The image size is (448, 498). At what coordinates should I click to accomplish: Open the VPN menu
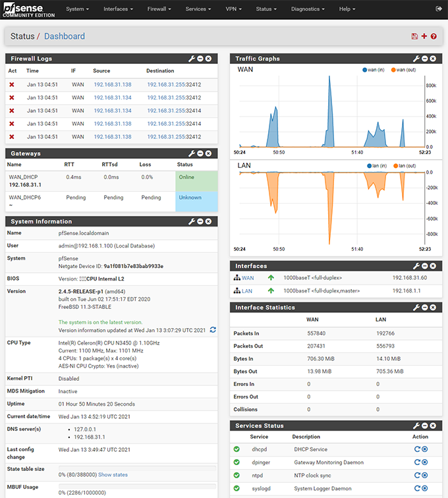click(233, 9)
